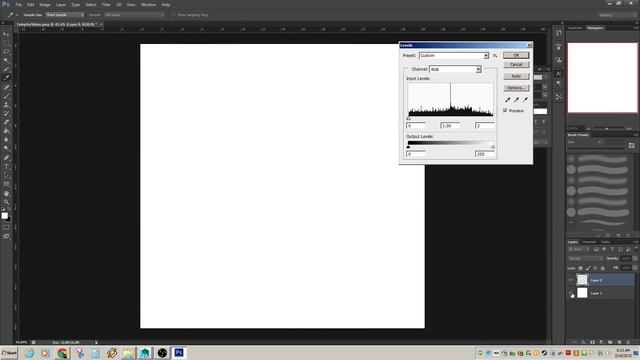Screen dimensions: 640x360
Task: Click the lock transparent pixels icon
Action: [580, 268]
